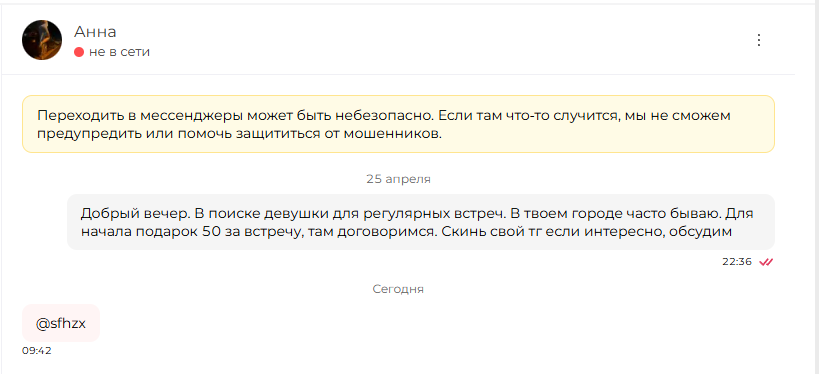Viewport: 819px width, 374px height.
Task: Click the "не в сети" status text
Action: [119, 52]
